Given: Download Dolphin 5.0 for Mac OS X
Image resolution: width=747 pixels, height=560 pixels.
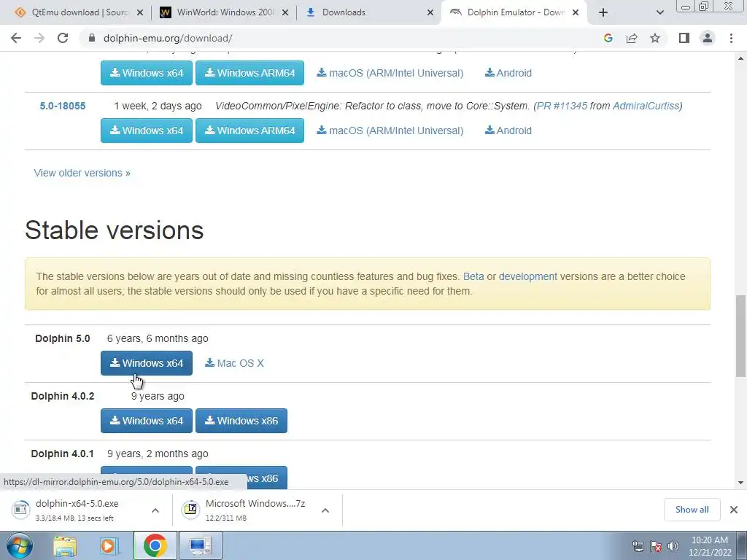Looking at the screenshot, I should [234, 363].
